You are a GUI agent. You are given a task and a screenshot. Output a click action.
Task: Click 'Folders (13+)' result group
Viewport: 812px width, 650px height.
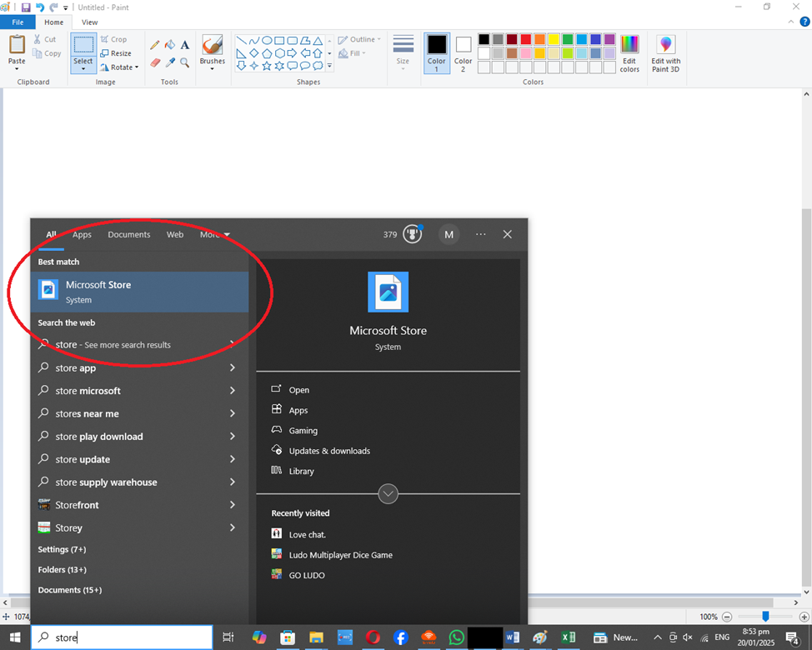point(63,569)
